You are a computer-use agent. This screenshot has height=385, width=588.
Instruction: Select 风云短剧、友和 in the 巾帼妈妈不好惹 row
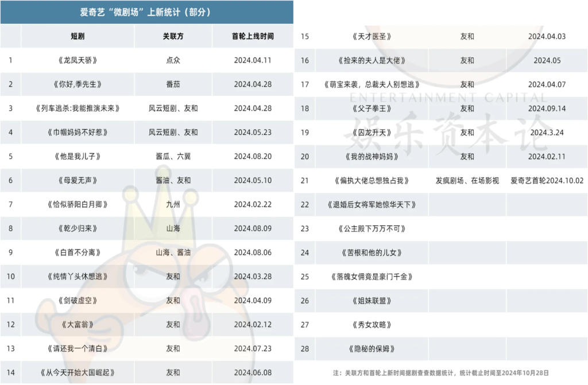[x=173, y=133]
